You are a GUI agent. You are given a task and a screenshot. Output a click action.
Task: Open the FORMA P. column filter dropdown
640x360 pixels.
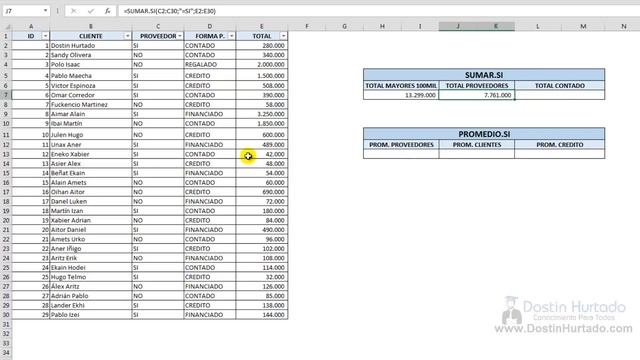pyautogui.click(x=231, y=36)
